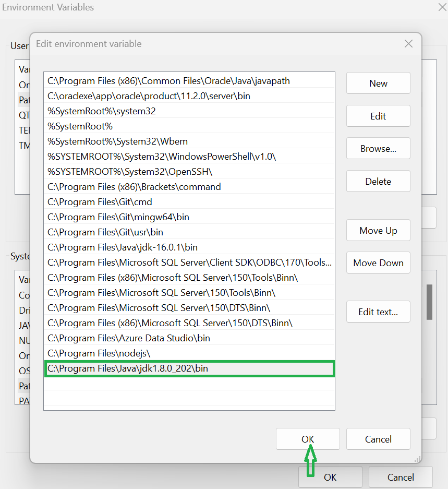Select Program Files\Microsoft SQL Server\150\DTS\Binn\ entry
Image resolution: width=448 pixels, height=489 pixels.
point(189,308)
